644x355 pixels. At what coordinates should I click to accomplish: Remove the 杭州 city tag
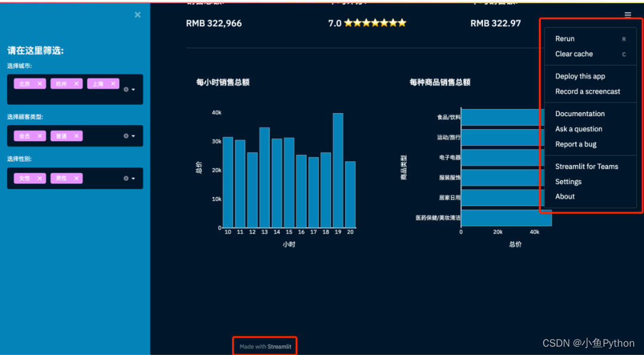click(x=76, y=84)
